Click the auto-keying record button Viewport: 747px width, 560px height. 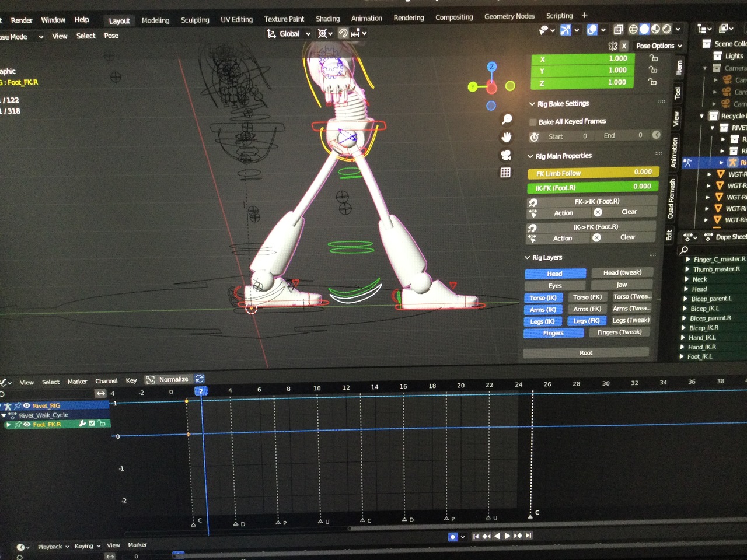pos(452,537)
